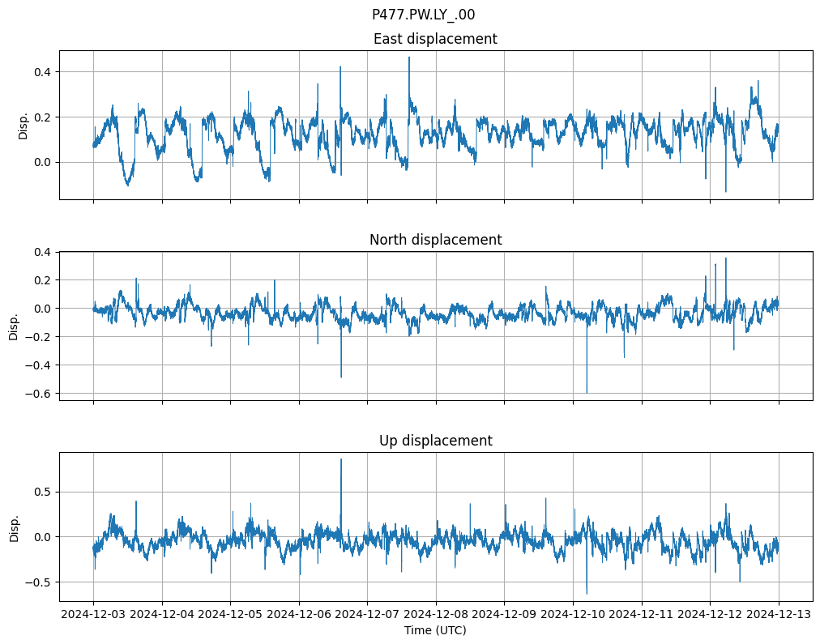Image resolution: width=820 pixels, height=644 pixels.
Task: Select the North displacement plot title
Action: pos(435,240)
